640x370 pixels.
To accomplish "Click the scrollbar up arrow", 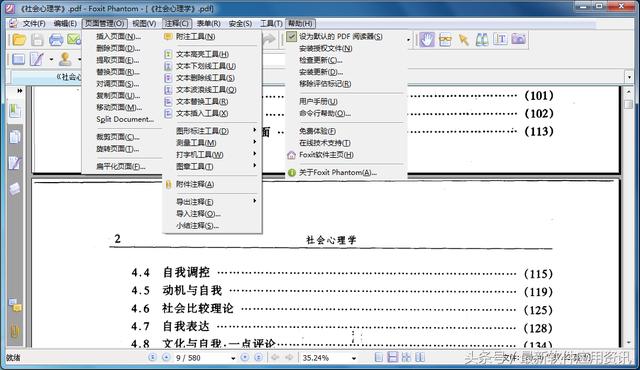I will tap(629, 92).
